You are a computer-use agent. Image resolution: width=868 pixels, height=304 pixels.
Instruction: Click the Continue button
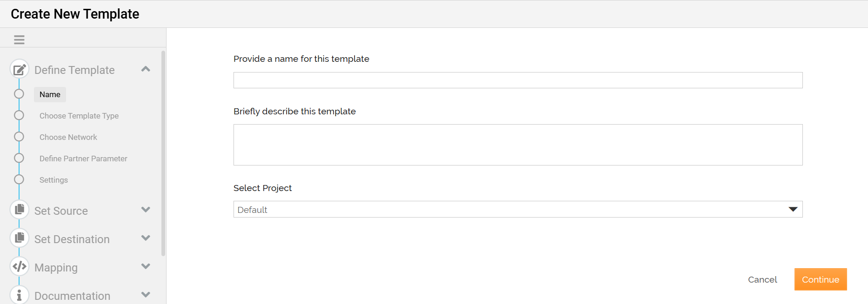click(821, 279)
